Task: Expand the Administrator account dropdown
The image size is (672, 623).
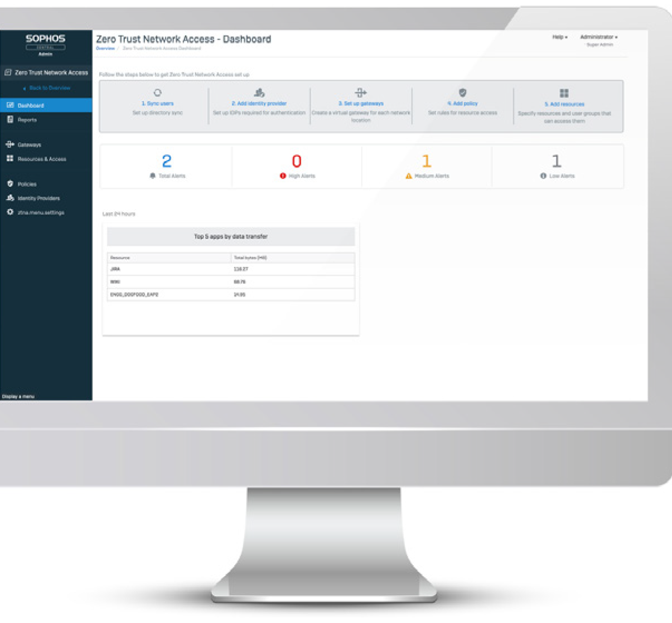Action: pyautogui.click(x=598, y=37)
